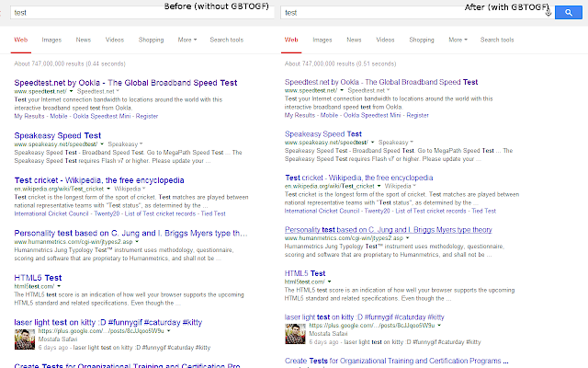Focus the search box in the Before pane
Viewport: 588px width, 368px height.
tap(142, 12)
